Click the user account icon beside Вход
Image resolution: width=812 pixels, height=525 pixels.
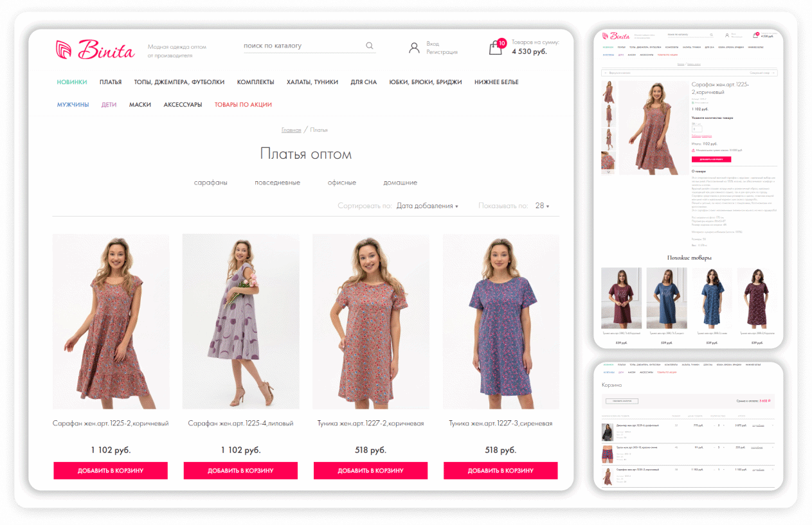(414, 48)
